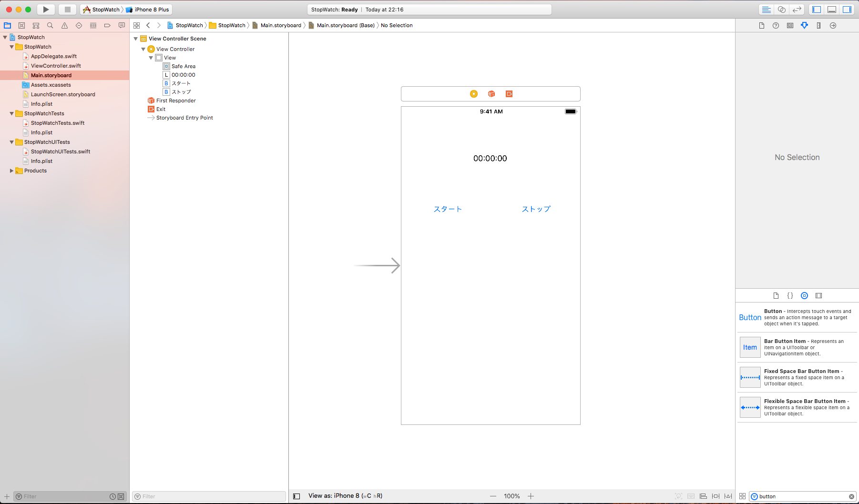Switch to the Standard editor
Screen dimensions: 859x504
pos(767,10)
